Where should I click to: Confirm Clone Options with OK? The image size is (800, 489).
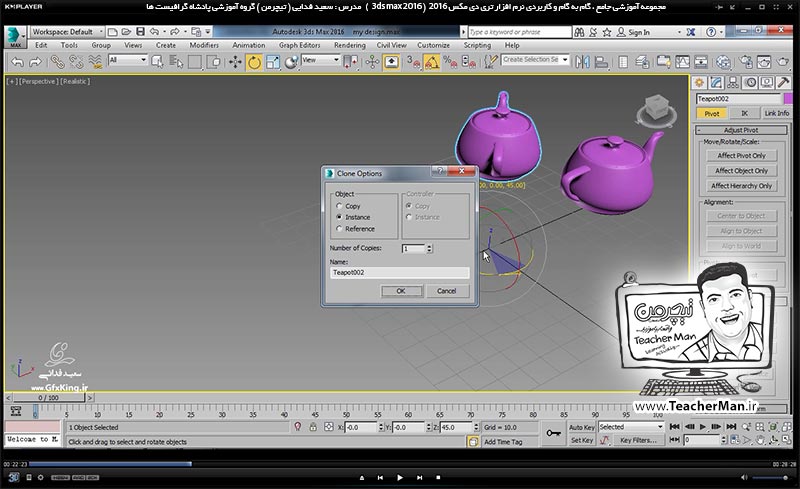402,291
